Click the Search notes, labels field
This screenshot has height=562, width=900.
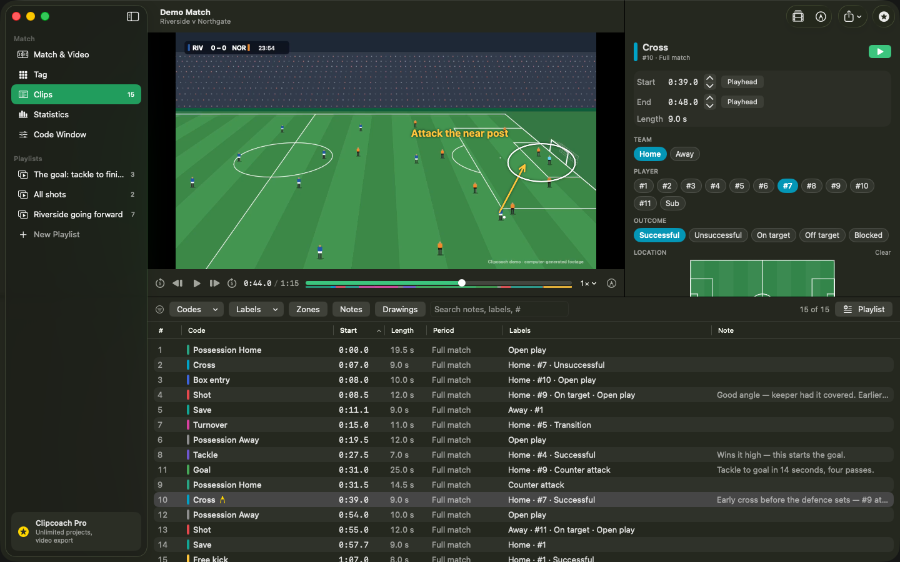(499, 309)
